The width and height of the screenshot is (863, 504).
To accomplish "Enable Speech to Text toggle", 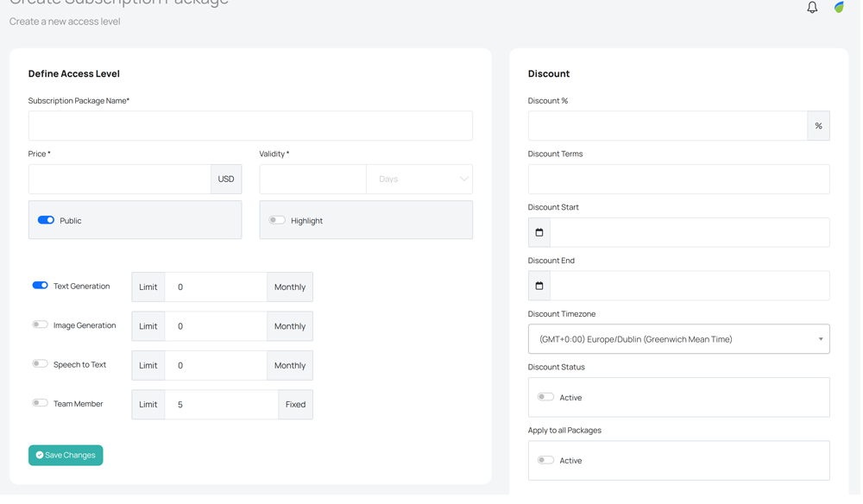I will (x=41, y=364).
